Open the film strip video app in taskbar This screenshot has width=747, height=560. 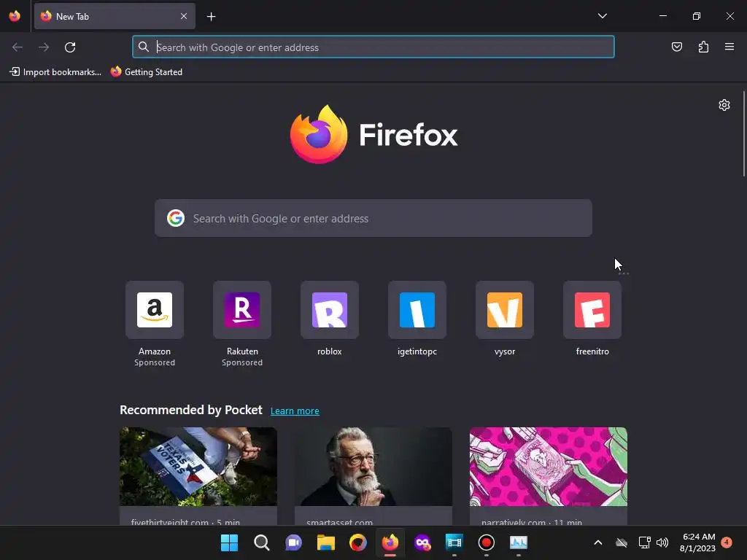454,542
